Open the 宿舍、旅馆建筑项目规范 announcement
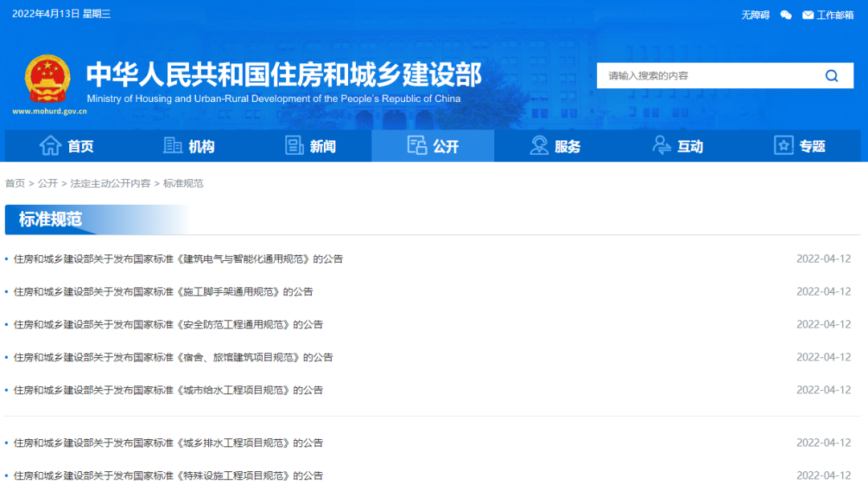 click(x=174, y=357)
